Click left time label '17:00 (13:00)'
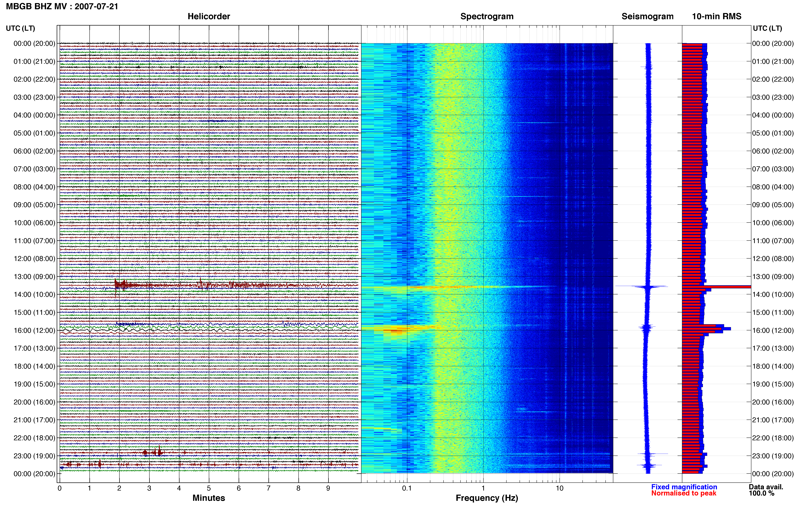The height and width of the screenshot is (508, 812). coord(34,348)
